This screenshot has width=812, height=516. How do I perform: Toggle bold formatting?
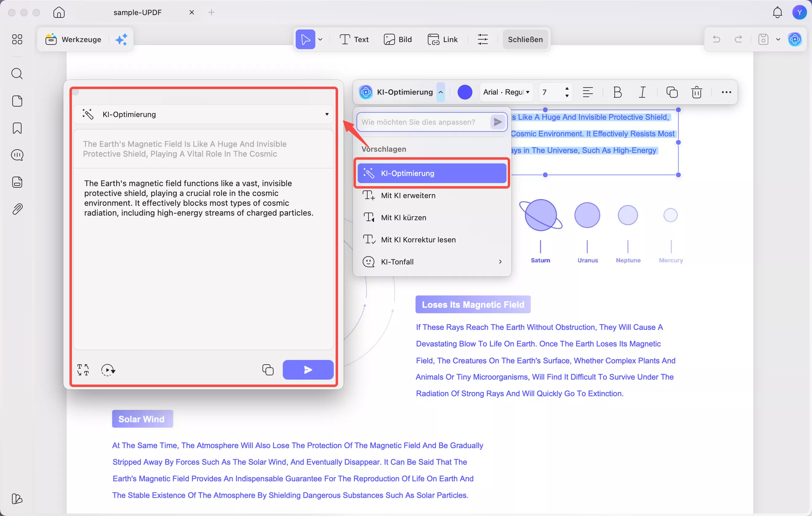617,92
